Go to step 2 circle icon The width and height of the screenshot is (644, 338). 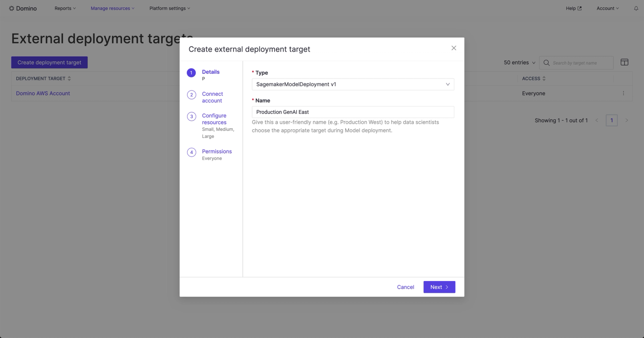point(192,95)
